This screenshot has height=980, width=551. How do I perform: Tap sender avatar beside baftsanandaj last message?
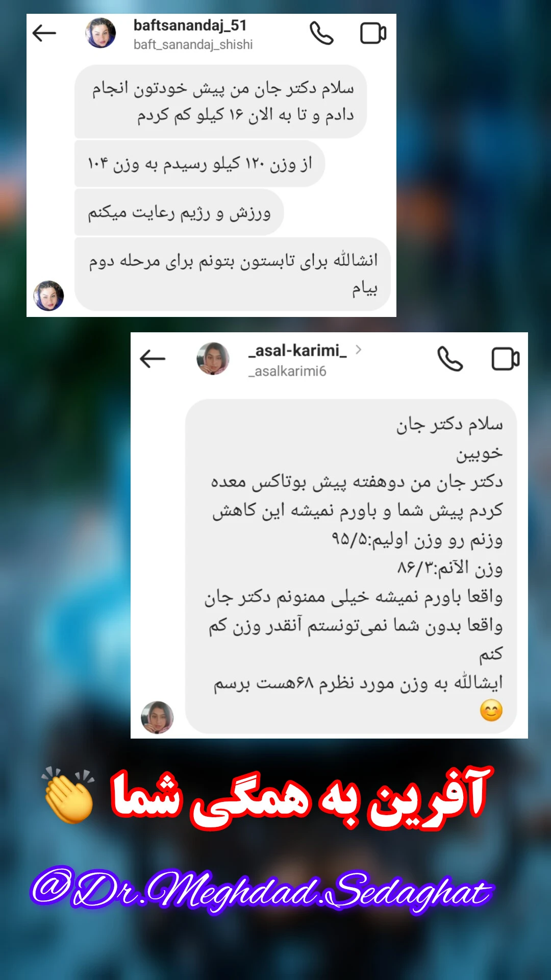pos(48,296)
